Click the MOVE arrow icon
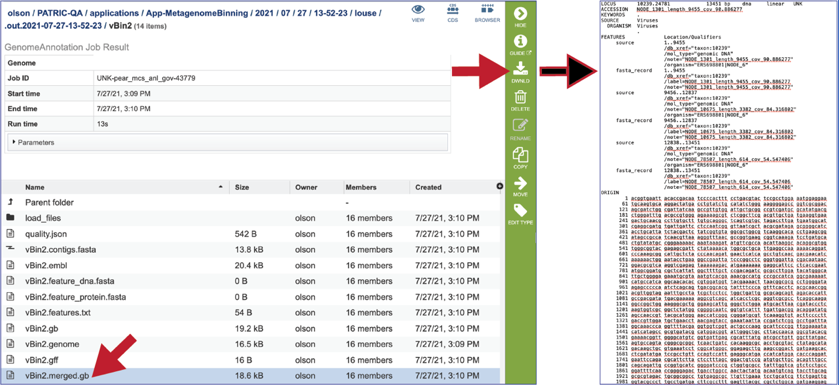Screen dimensions: 839x385 (x=520, y=183)
